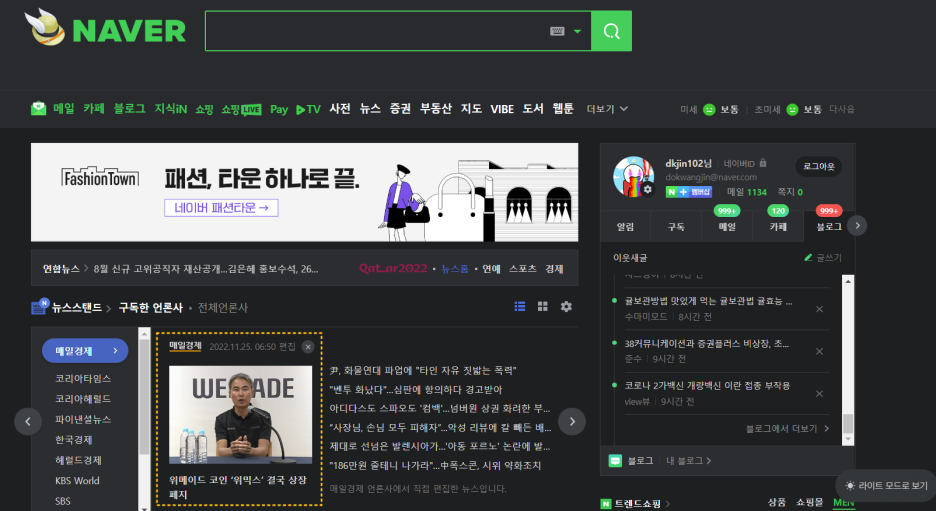Select the 구독 tab
The image size is (936, 511).
click(x=676, y=226)
